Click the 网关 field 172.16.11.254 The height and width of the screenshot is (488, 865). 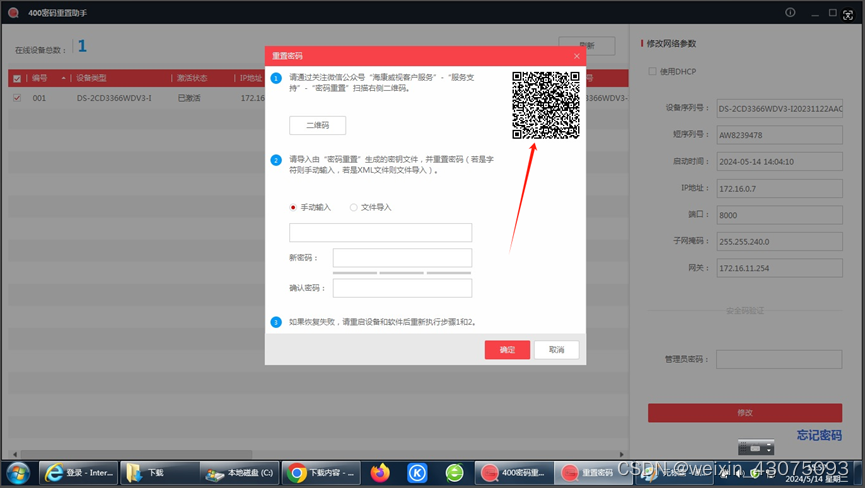[779, 268]
